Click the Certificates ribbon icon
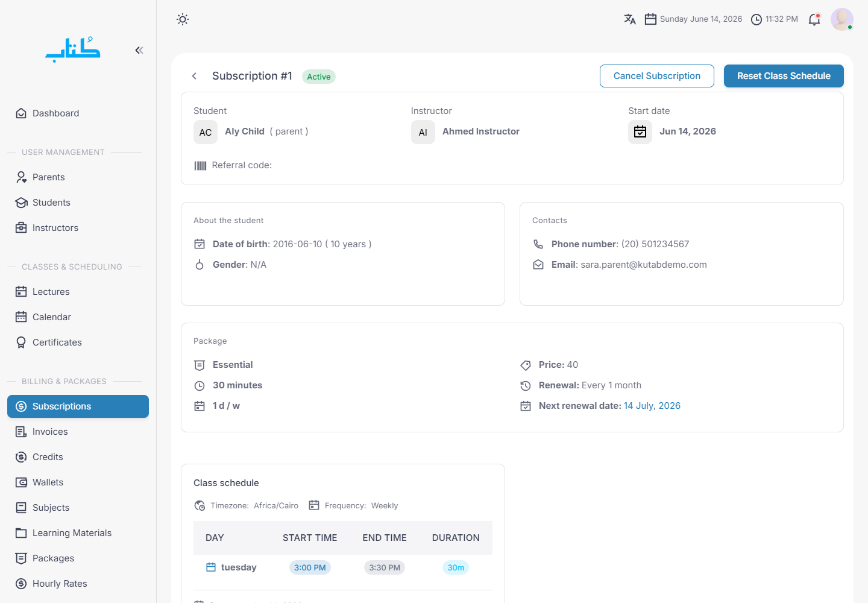Screen dimensions: 868x603 click(x=21, y=343)
